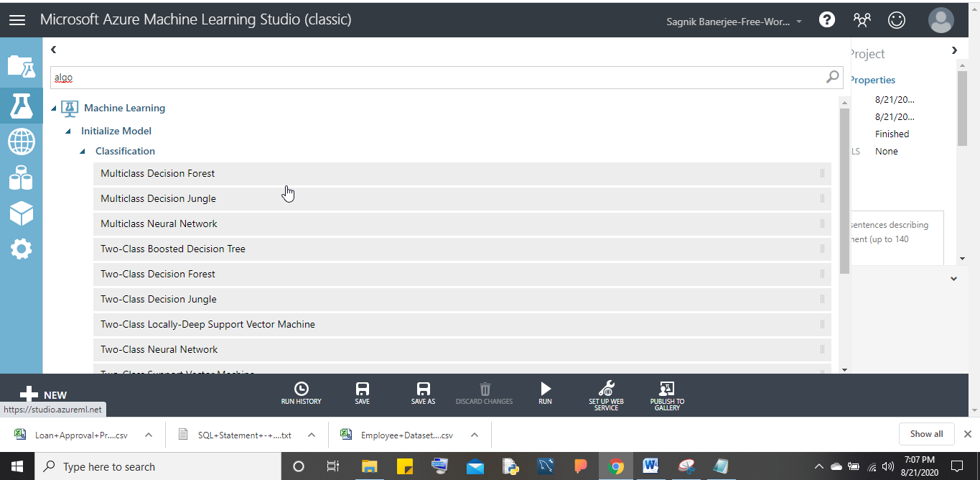
Task: Open options for Loan Approval csv download
Action: [148, 435]
